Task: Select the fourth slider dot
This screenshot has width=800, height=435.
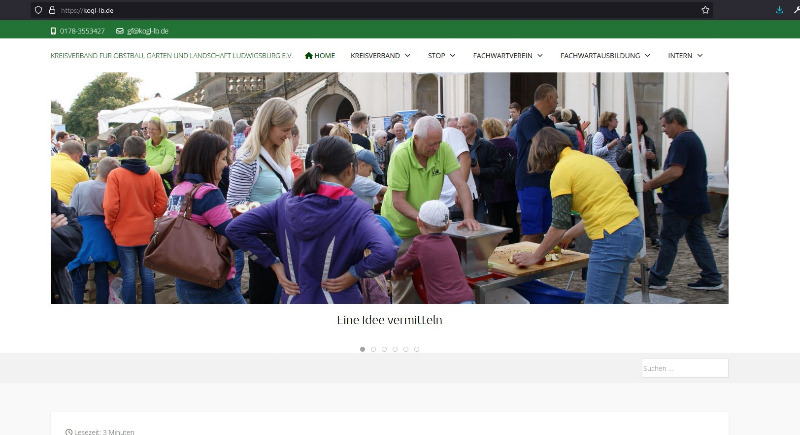Action: (395, 349)
